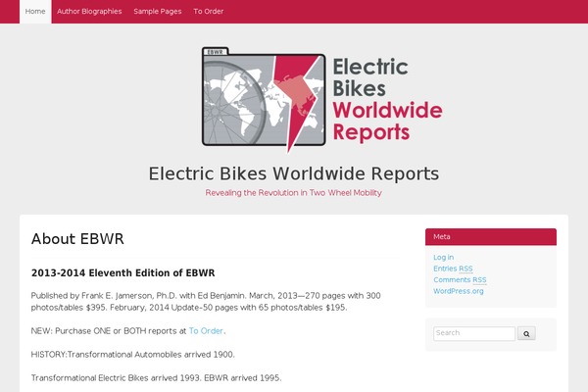Open the Comments RSS feed link
588x392 pixels.
[x=460, y=280]
